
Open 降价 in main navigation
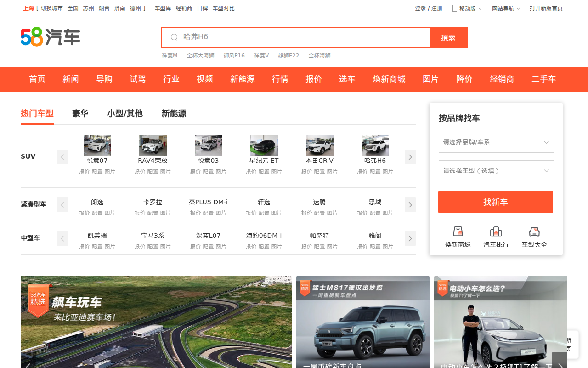pyautogui.click(x=464, y=79)
